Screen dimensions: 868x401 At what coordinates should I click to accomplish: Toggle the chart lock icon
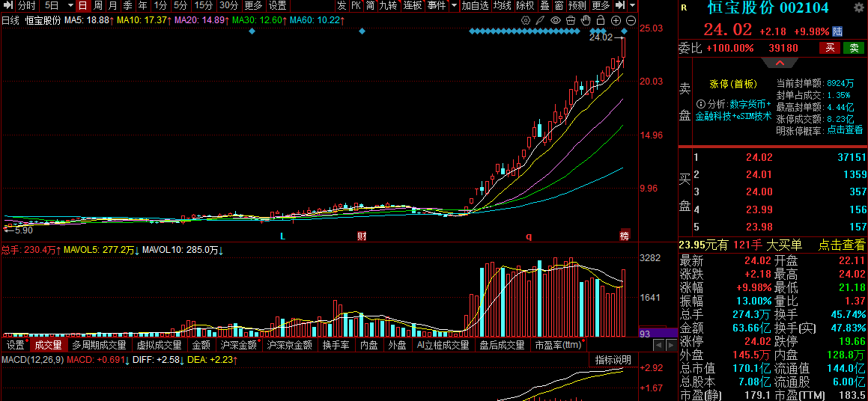point(601,20)
